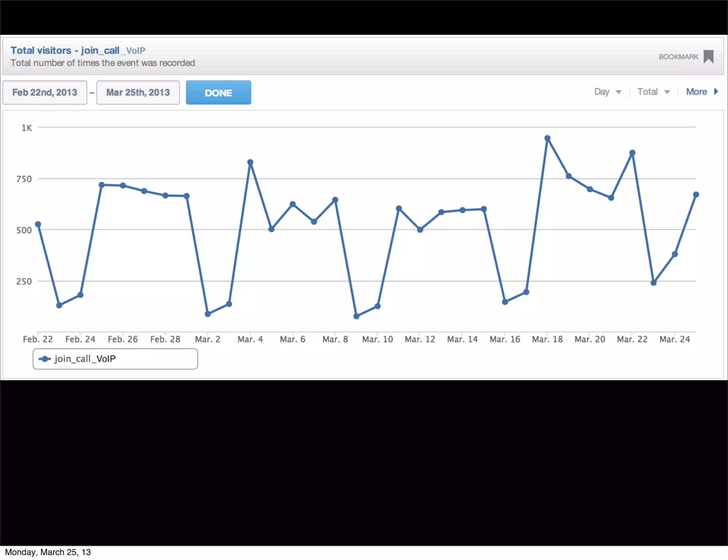Image resolution: width=728 pixels, height=560 pixels.
Task: Select the Mar. 4 spike data point
Action: [250, 162]
